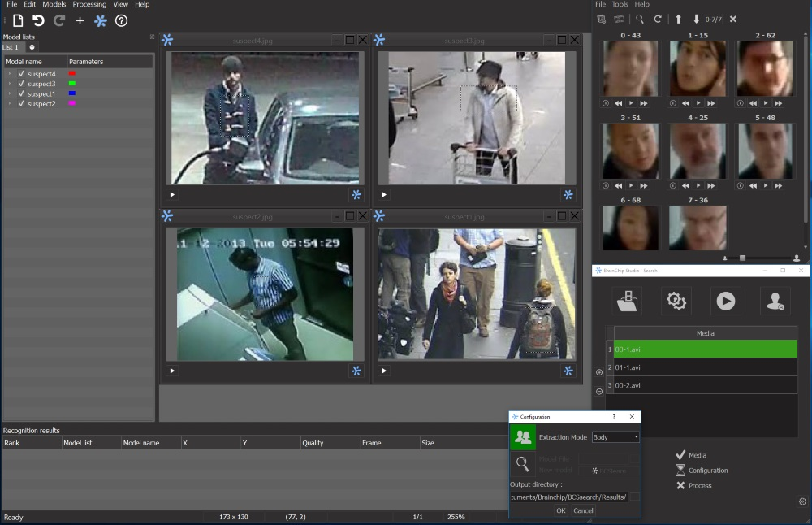The width and height of the screenshot is (812, 525).
Task: Open the Processing menu
Action: point(89,4)
